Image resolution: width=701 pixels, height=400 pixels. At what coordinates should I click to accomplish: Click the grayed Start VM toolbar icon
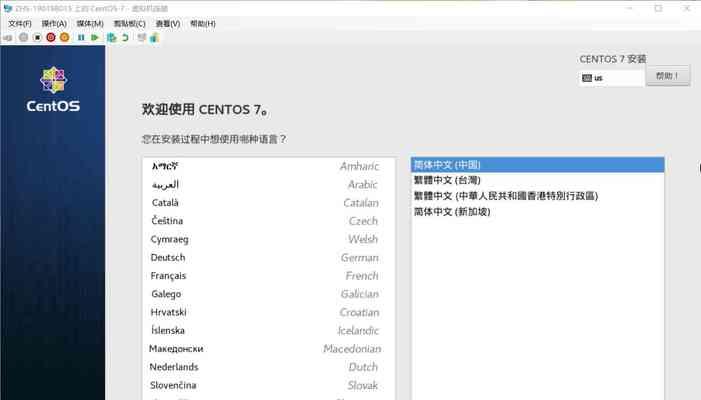pyautogui.click(x=24, y=38)
